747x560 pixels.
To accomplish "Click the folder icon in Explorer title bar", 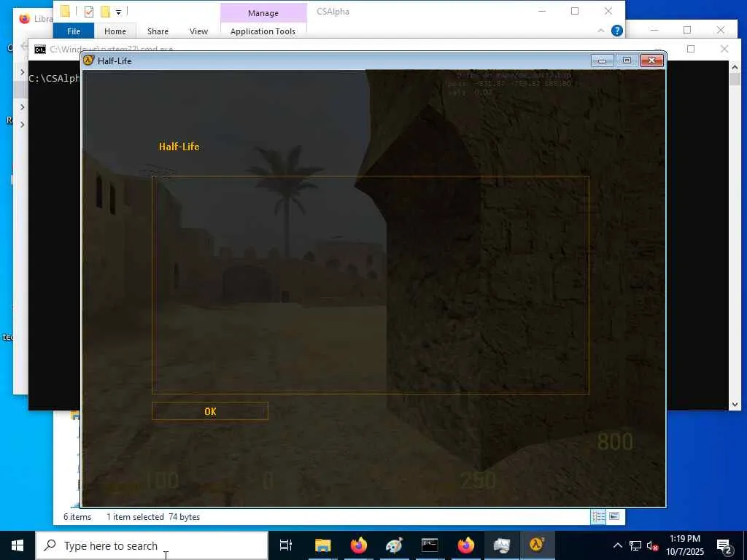I will [x=65, y=12].
